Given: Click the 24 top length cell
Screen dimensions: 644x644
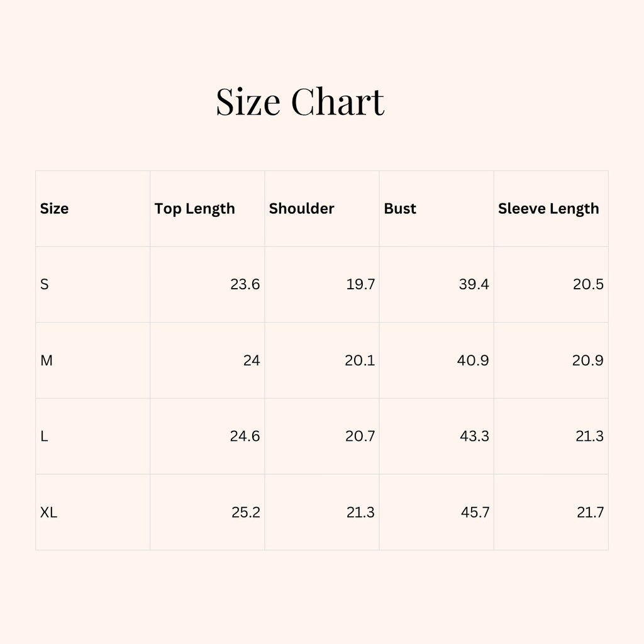Looking at the screenshot, I should (x=252, y=361).
